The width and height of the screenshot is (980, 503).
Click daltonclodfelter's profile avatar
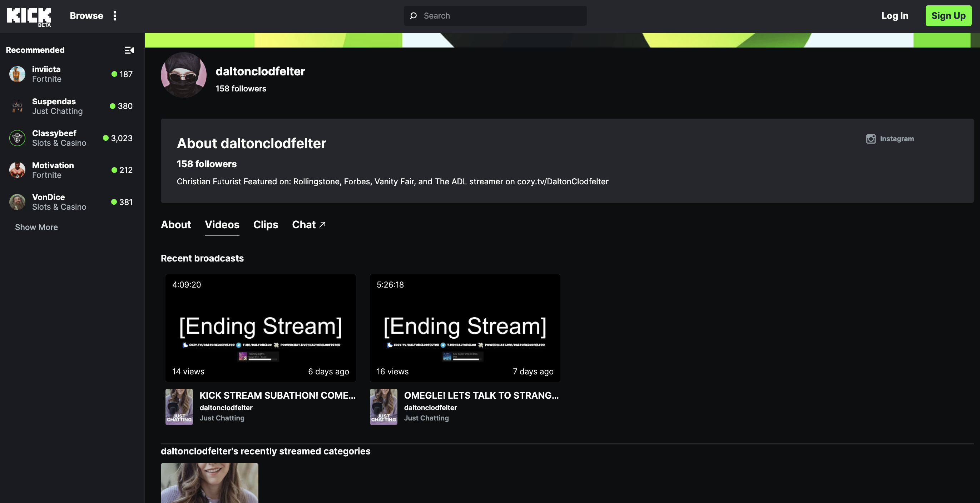coord(183,75)
